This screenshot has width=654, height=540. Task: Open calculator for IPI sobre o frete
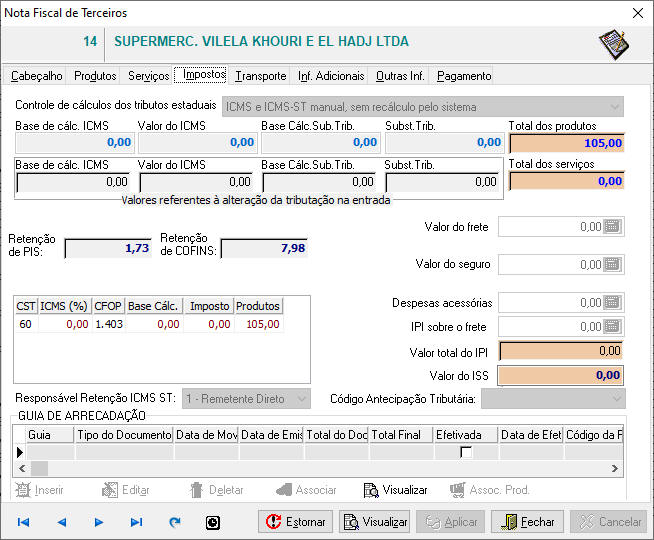click(612, 327)
